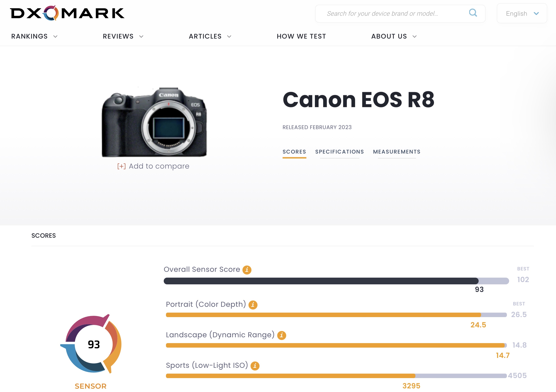
Task: Click the search magnifier icon
Action: pos(473,13)
